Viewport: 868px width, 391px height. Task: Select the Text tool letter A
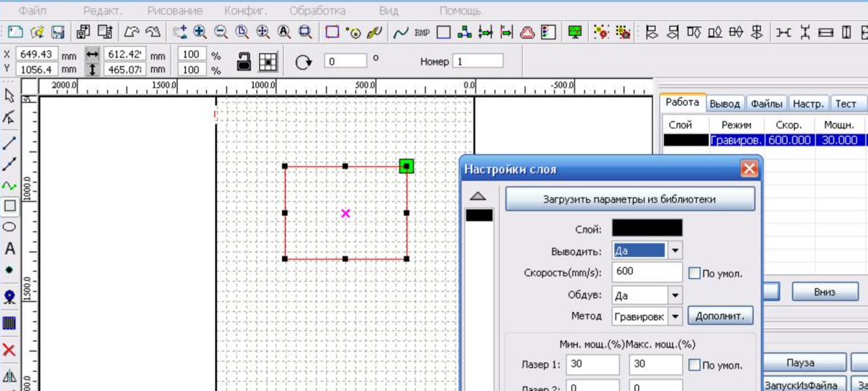click(9, 248)
